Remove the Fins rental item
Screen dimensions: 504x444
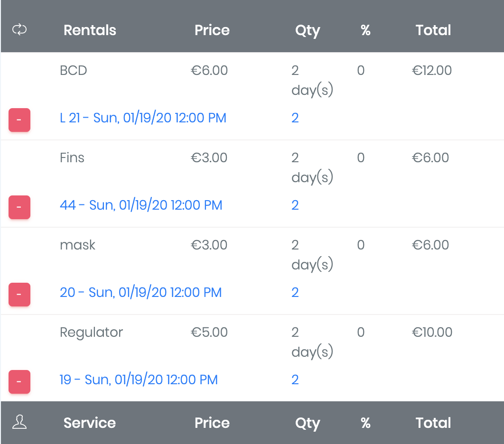point(19,207)
